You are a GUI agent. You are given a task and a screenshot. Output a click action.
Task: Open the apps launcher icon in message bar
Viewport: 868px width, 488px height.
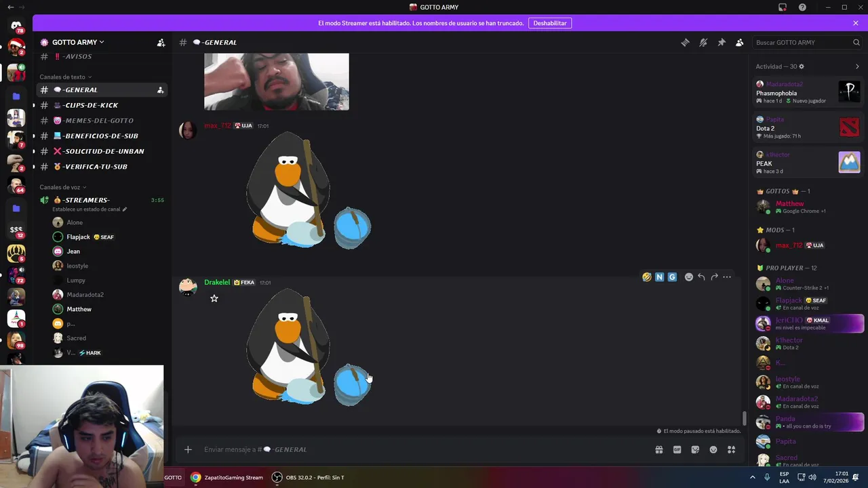tap(731, 449)
